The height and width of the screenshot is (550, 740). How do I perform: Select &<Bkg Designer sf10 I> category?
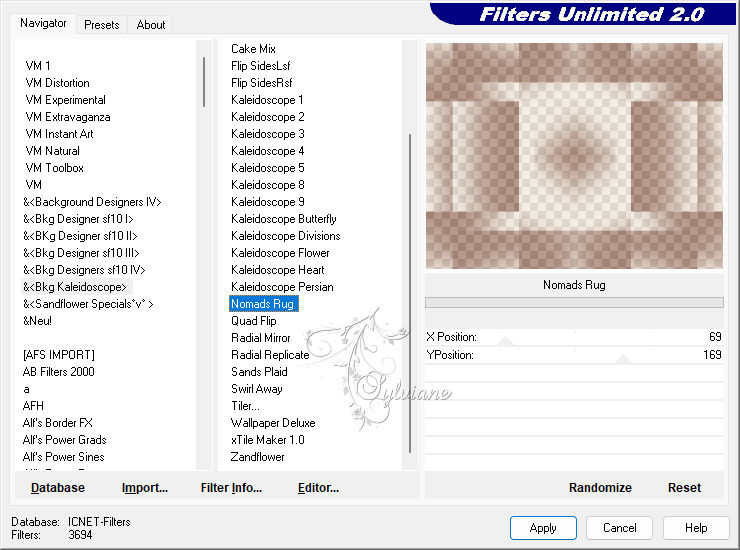[78, 219]
